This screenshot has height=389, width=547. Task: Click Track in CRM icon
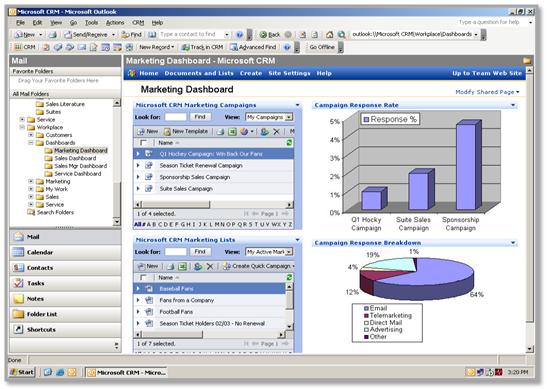(186, 47)
